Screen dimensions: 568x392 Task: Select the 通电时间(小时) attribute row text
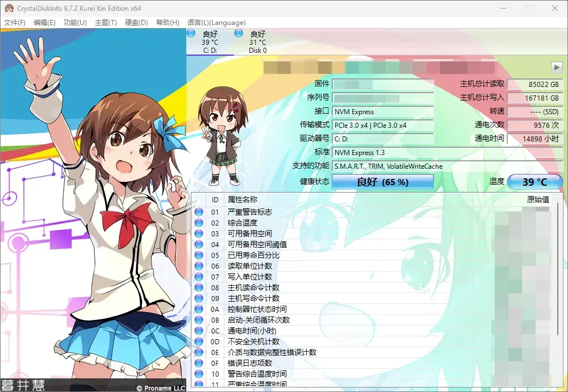point(252,331)
